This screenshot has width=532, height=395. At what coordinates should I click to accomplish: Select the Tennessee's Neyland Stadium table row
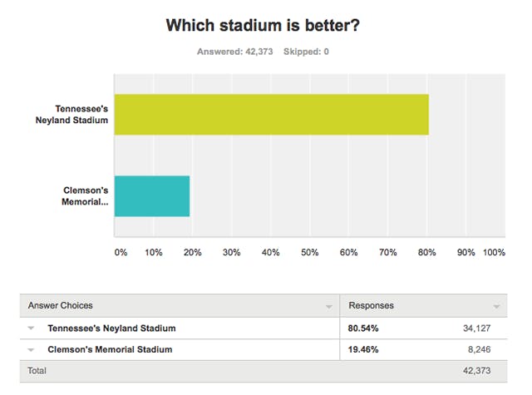(x=264, y=328)
